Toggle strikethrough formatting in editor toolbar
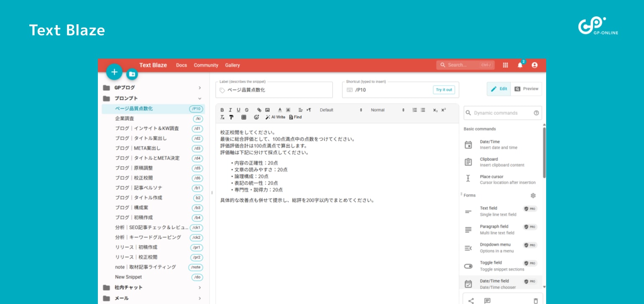The height and width of the screenshot is (304, 644). 247,110
